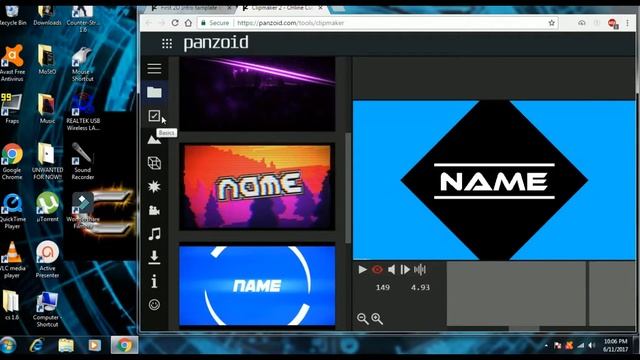Screen dimensions: 640x360
Task: Click Chrome icon on taskbar
Action: 124,345
